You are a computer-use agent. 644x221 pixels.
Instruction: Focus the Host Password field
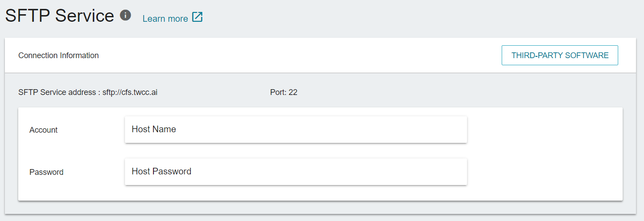click(x=296, y=172)
